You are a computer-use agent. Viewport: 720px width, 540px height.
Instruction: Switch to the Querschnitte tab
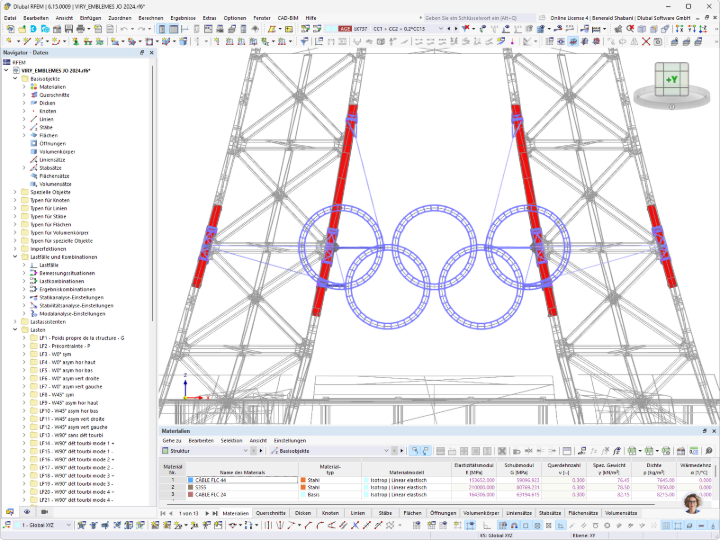point(270,513)
